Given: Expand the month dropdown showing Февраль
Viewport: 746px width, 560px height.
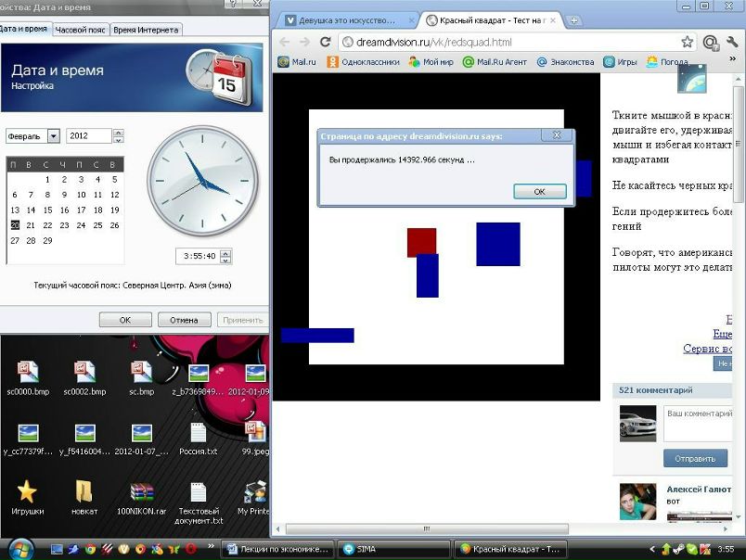Looking at the screenshot, I should [x=53, y=136].
